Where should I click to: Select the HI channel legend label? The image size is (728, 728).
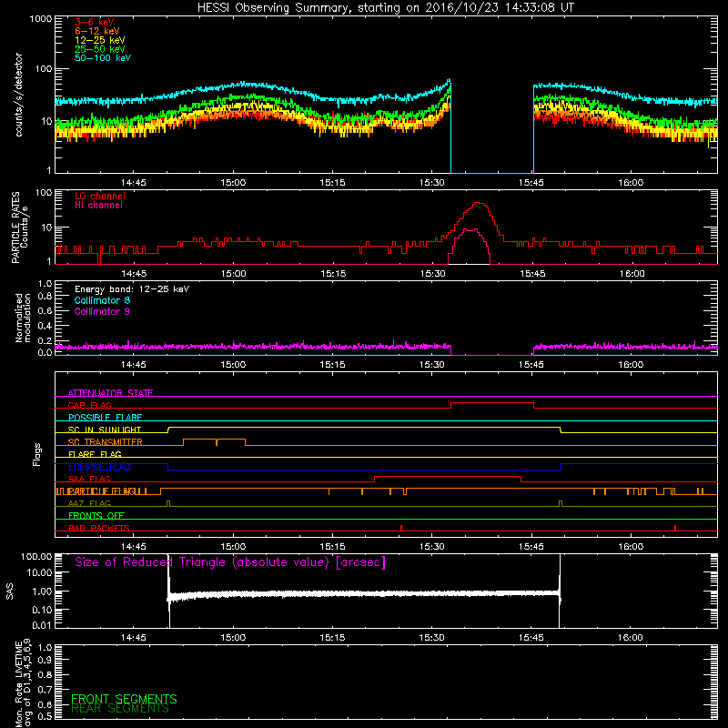click(x=98, y=206)
